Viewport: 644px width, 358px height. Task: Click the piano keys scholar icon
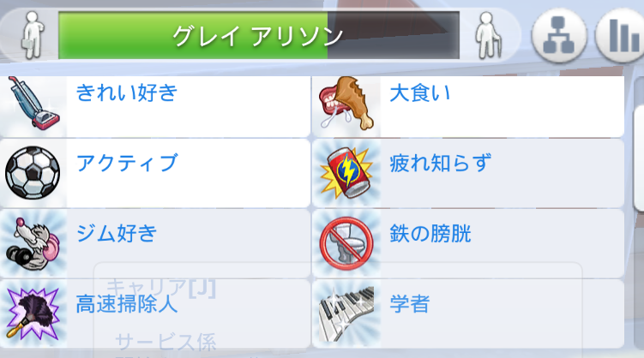(x=347, y=314)
